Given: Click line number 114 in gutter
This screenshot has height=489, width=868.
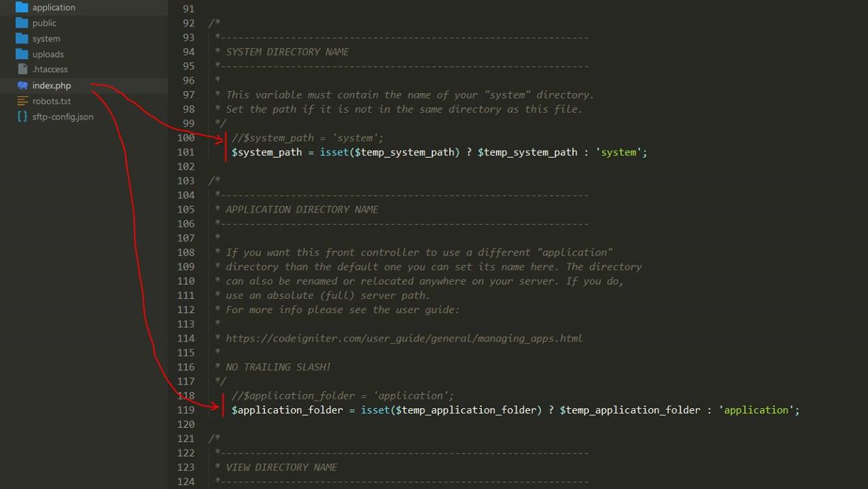Looking at the screenshot, I should [186, 338].
